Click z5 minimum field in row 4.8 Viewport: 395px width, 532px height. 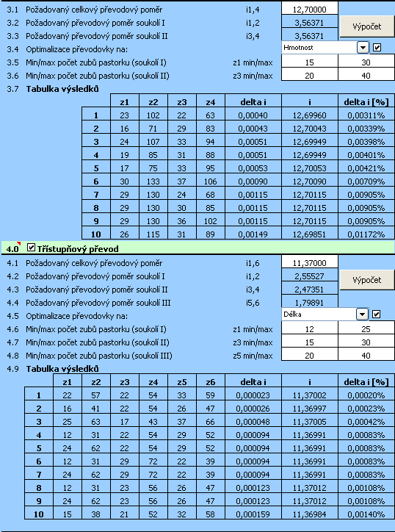(x=310, y=356)
